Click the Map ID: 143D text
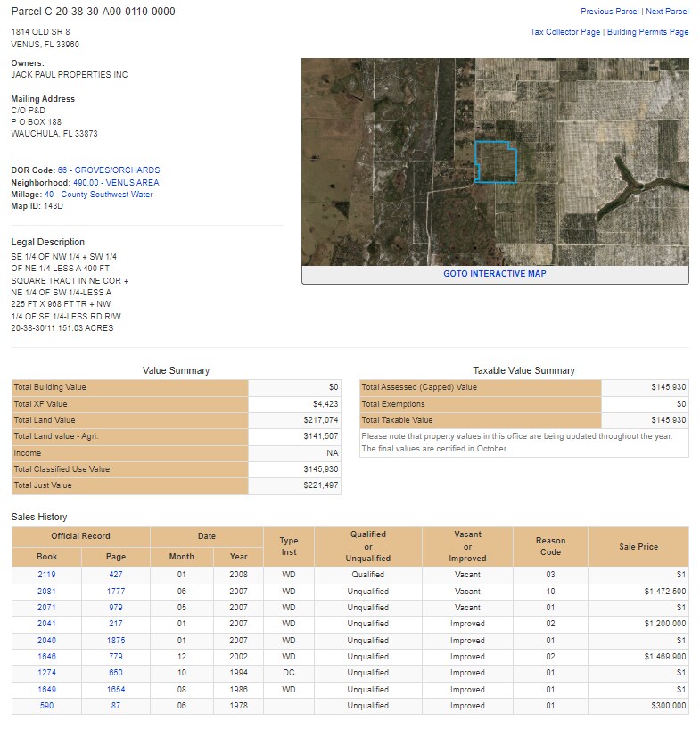This screenshot has height=729, width=700. coord(37,206)
